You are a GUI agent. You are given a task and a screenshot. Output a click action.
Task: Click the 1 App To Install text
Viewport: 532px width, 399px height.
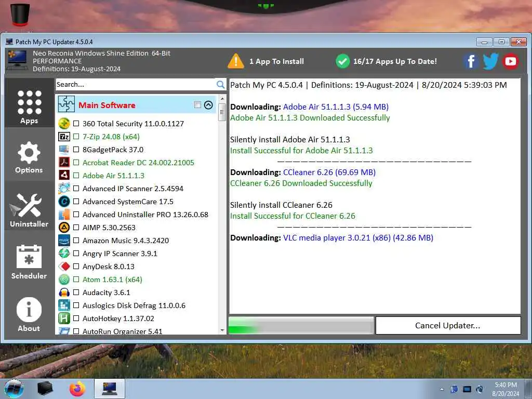point(276,61)
